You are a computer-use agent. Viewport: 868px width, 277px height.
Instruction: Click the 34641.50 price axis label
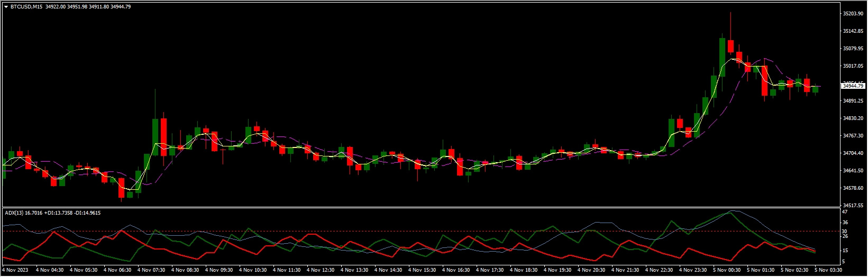coord(853,171)
